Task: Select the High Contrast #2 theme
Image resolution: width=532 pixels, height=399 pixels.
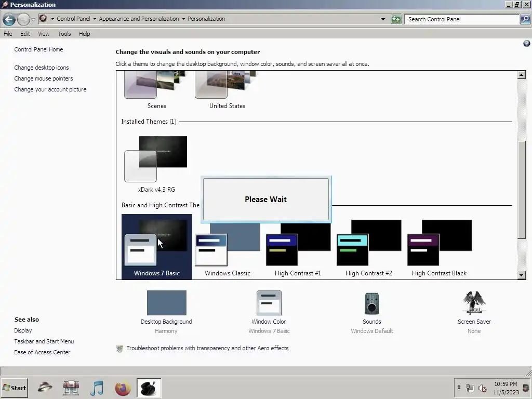Action: (x=369, y=249)
